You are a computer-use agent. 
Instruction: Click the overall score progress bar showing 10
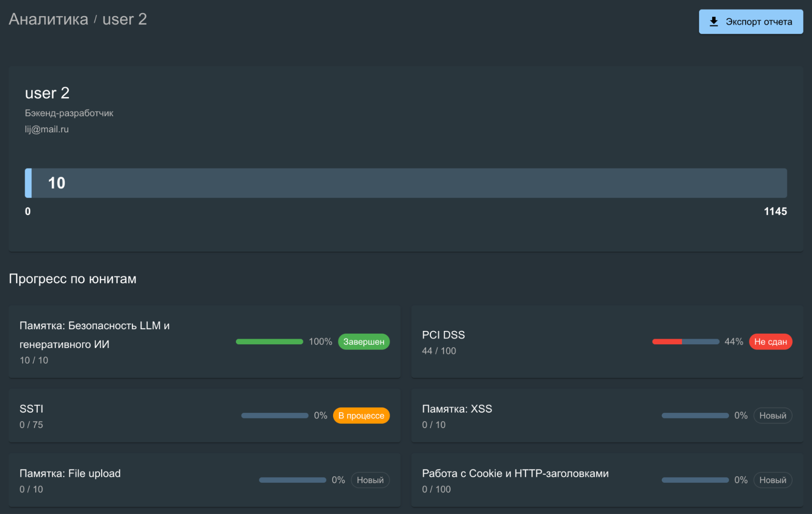405,183
